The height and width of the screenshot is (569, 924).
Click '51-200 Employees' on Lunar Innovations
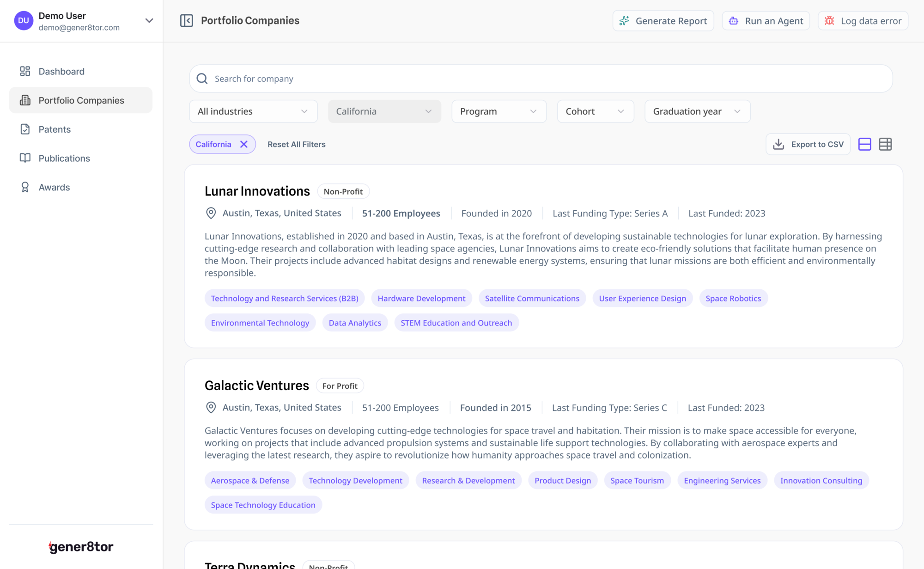[401, 213]
